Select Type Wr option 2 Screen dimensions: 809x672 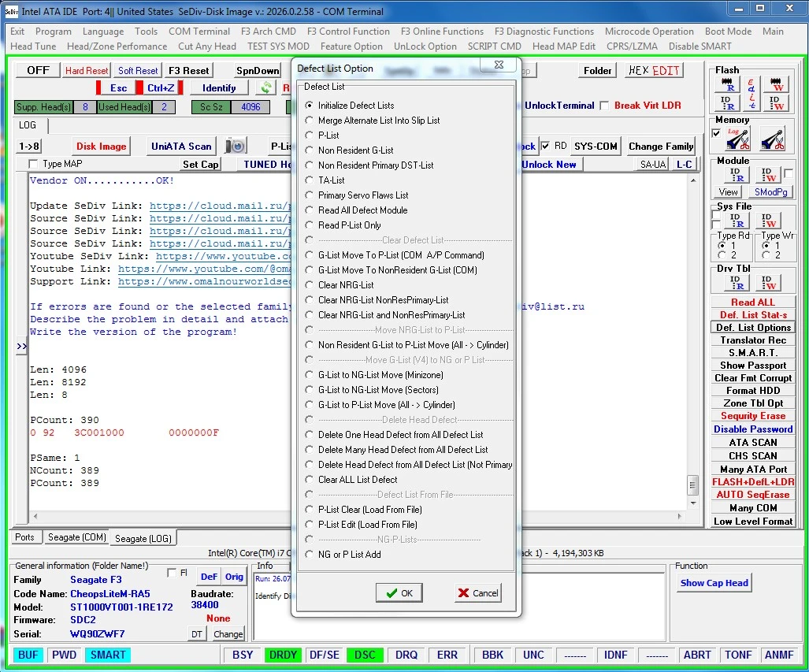tap(766, 255)
